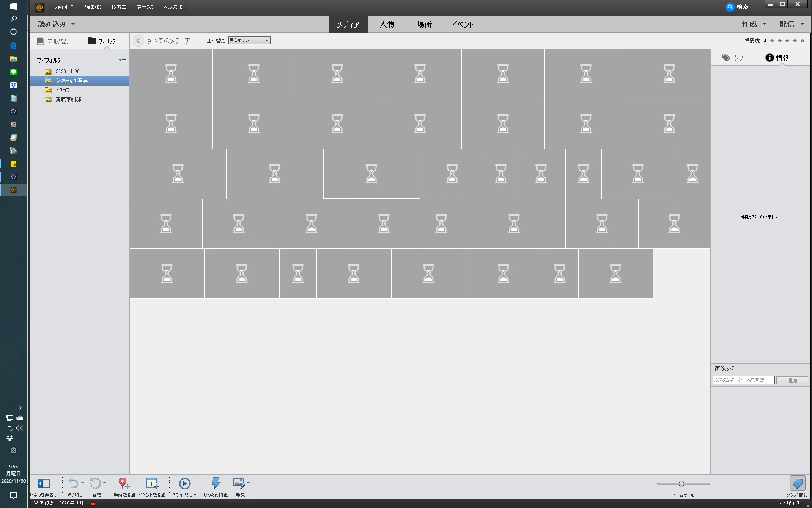
Task: Click the Undo (取り消し) icon
Action: point(73,483)
